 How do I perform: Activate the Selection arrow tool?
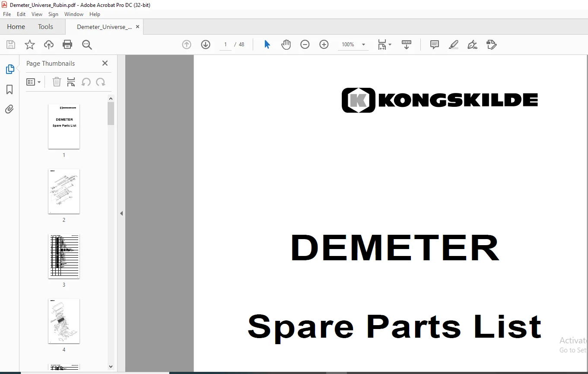pos(267,45)
